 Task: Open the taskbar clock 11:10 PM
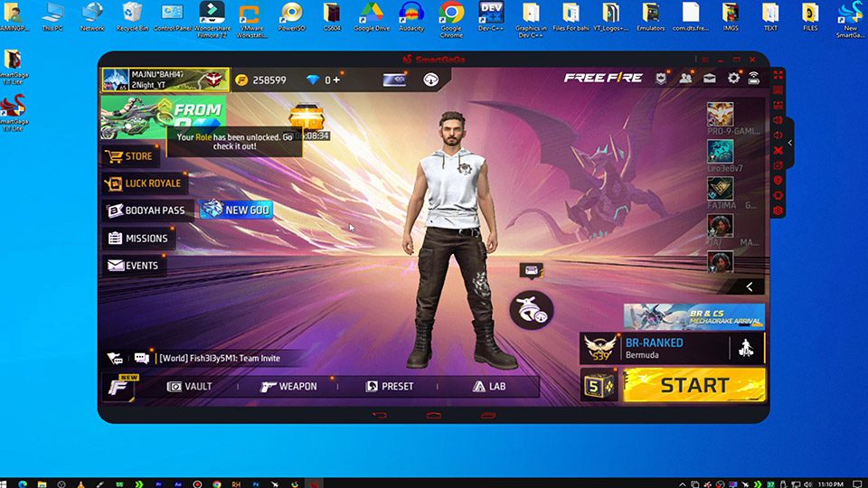[830, 484]
